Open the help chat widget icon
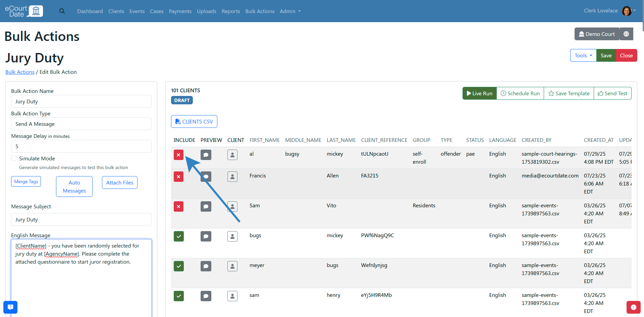 pyautogui.click(x=10, y=307)
